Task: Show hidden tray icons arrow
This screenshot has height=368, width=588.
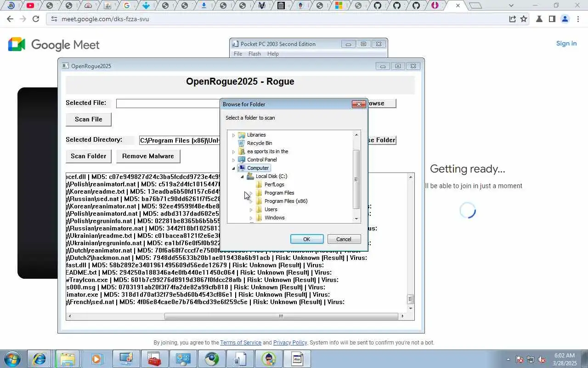Action: 508,359
